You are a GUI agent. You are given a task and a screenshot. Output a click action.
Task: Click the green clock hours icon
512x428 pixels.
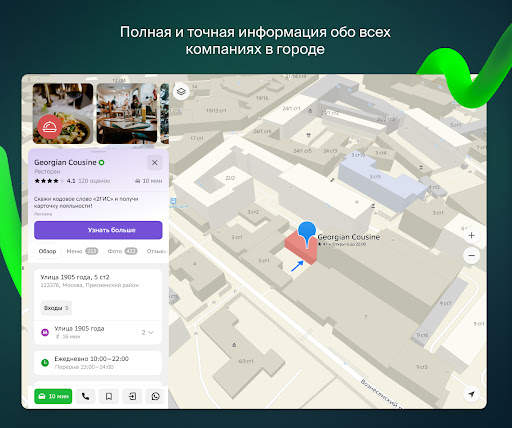point(45,362)
